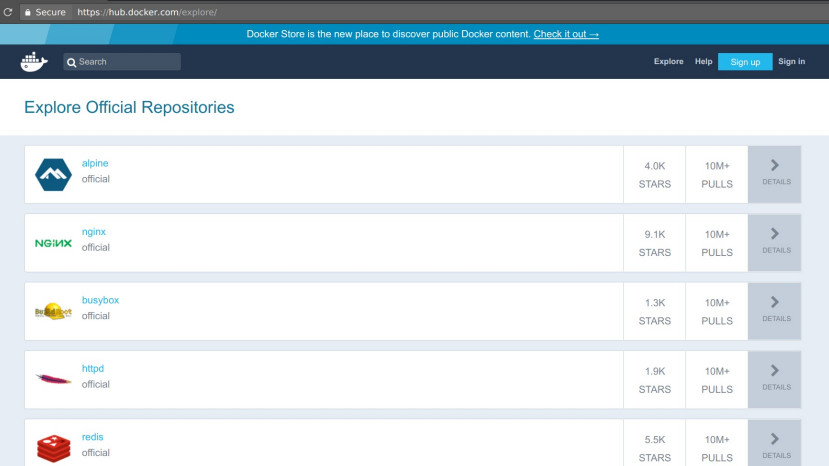Click the official label under nginx

click(x=96, y=247)
